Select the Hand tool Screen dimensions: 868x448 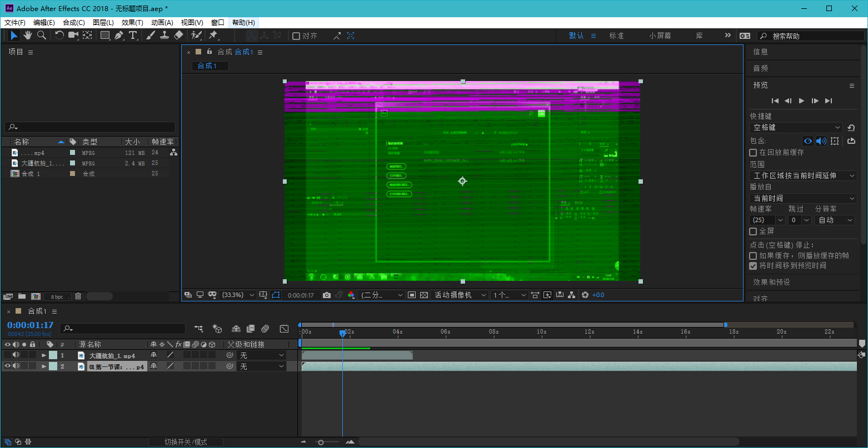click(28, 36)
